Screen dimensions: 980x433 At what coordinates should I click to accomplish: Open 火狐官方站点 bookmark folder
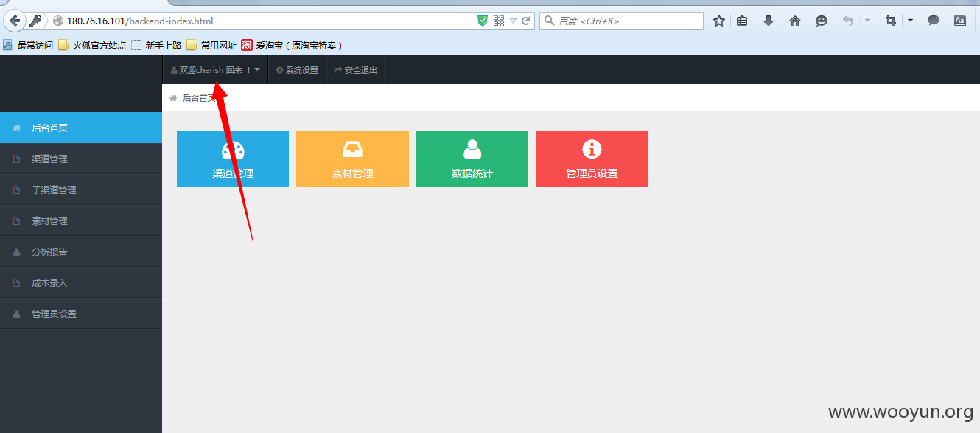click(92, 45)
